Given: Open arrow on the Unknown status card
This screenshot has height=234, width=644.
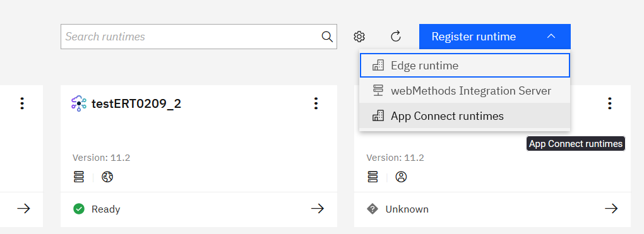Looking at the screenshot, I should [x=611, y=209].
